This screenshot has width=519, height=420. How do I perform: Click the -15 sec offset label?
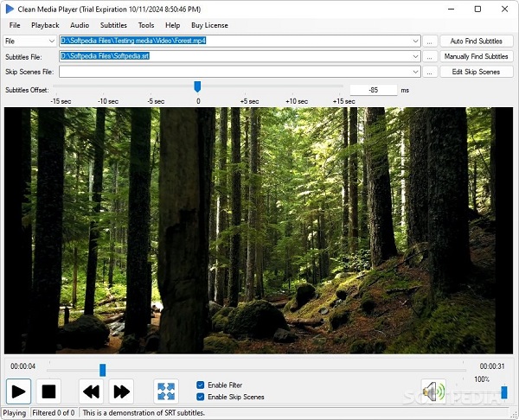61,101
